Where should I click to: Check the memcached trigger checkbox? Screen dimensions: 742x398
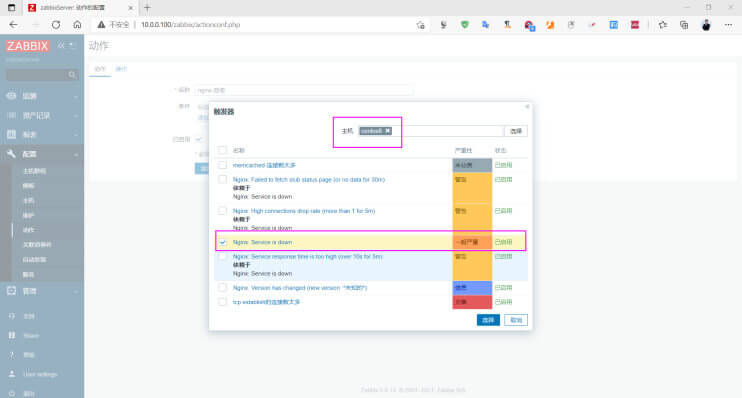pyautogui.click(x=222, y=165)
